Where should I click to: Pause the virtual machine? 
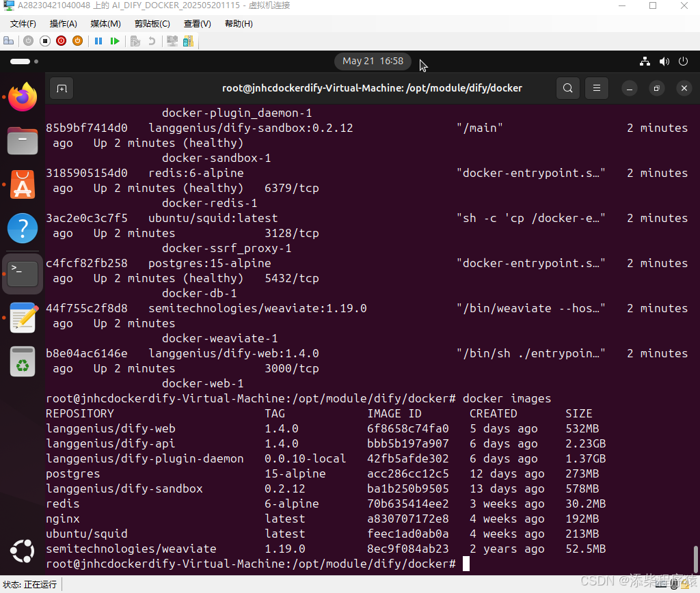[x=98, y=41]
